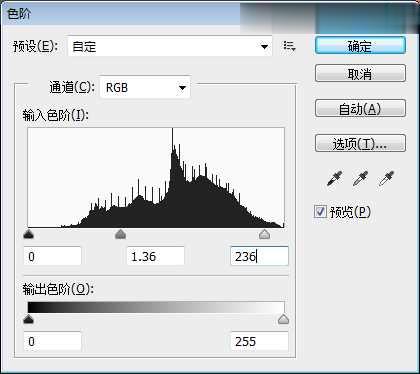Open the 通道 channel dropdown showing RGB
Viewport: 420px width, 374px height.
pos(145,88)
